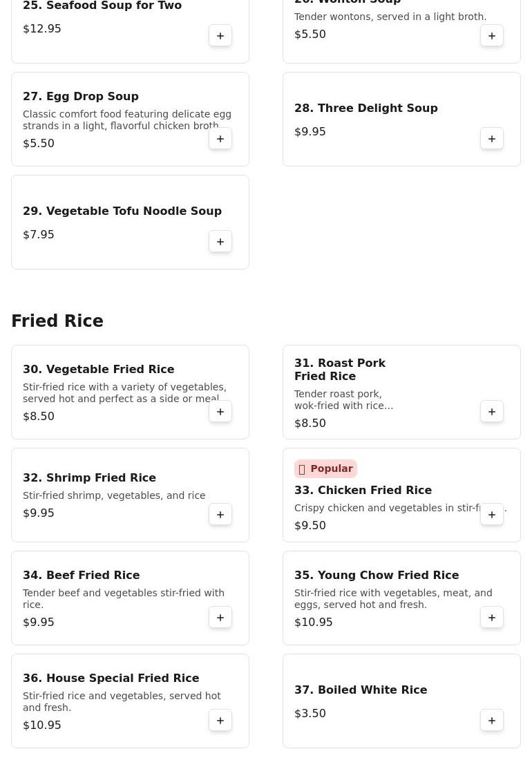Add Wonton Soup using plus button
Viewport: 532px width, 778px height.
click(x=492, y=36)
